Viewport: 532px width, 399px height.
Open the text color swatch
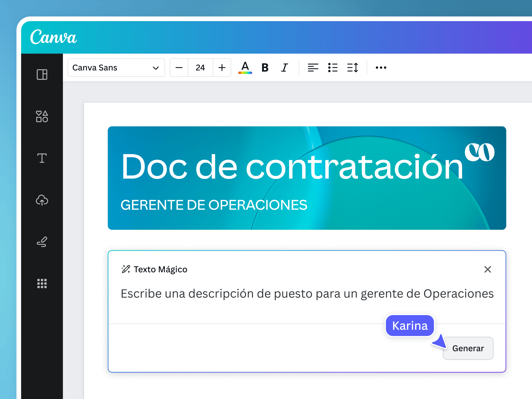[x=245, y=68]
